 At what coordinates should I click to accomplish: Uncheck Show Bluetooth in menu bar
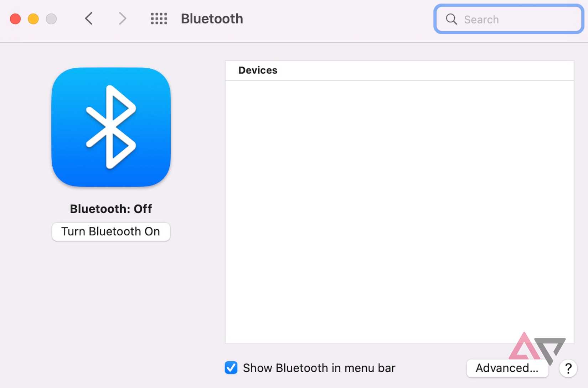pos(231,368)
